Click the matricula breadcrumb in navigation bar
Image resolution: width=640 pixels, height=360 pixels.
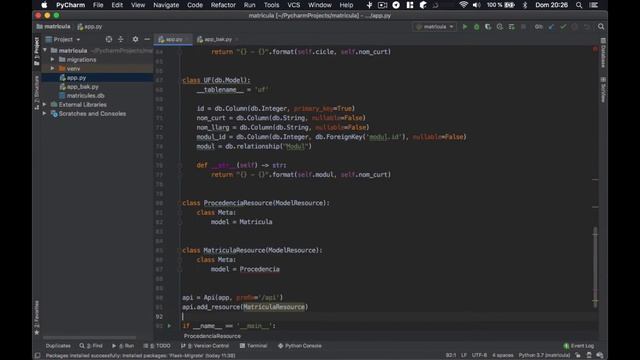(x=53, y=27)
